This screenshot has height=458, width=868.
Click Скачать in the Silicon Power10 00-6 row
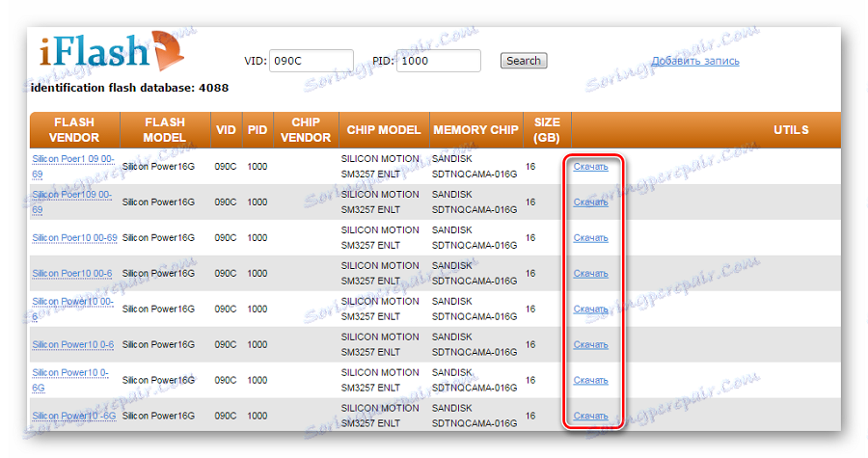pyautogui.click(x=590, y=310)
